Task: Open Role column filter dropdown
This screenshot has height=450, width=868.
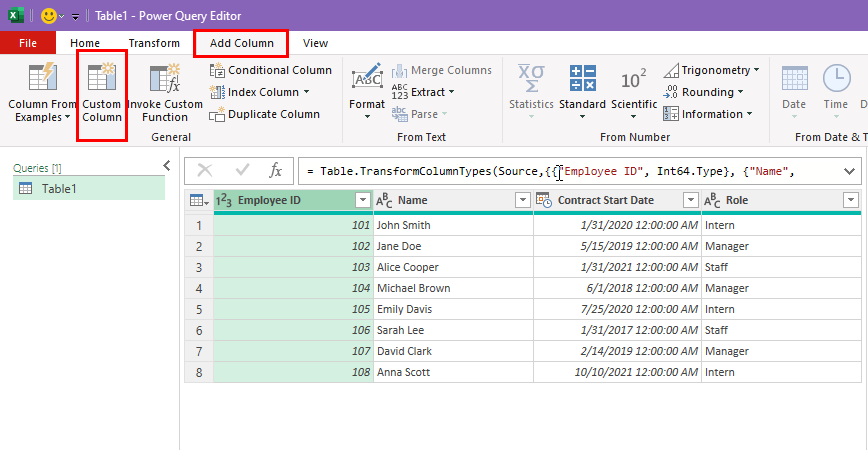Action: pos(851,200)
